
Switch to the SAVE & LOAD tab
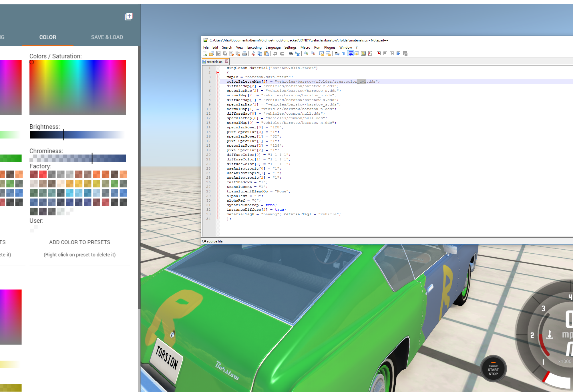point(107,37)
